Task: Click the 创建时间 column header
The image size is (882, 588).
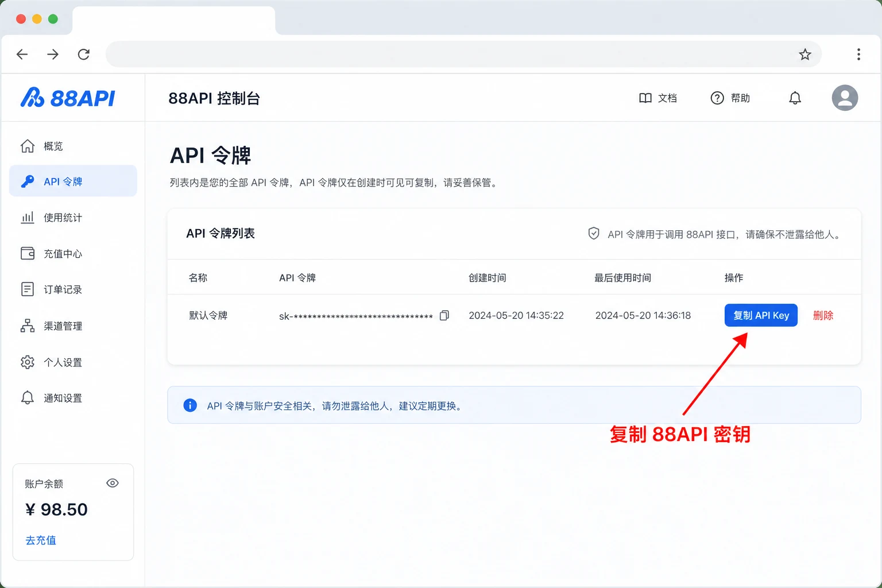Action: [x=488, y=278]
